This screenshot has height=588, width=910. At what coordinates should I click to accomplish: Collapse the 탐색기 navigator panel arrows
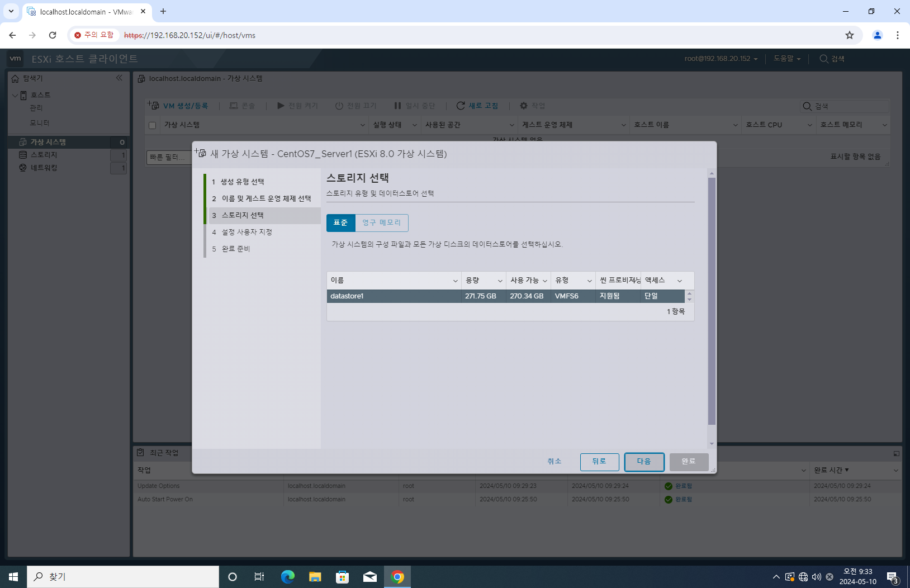[119, 78]
